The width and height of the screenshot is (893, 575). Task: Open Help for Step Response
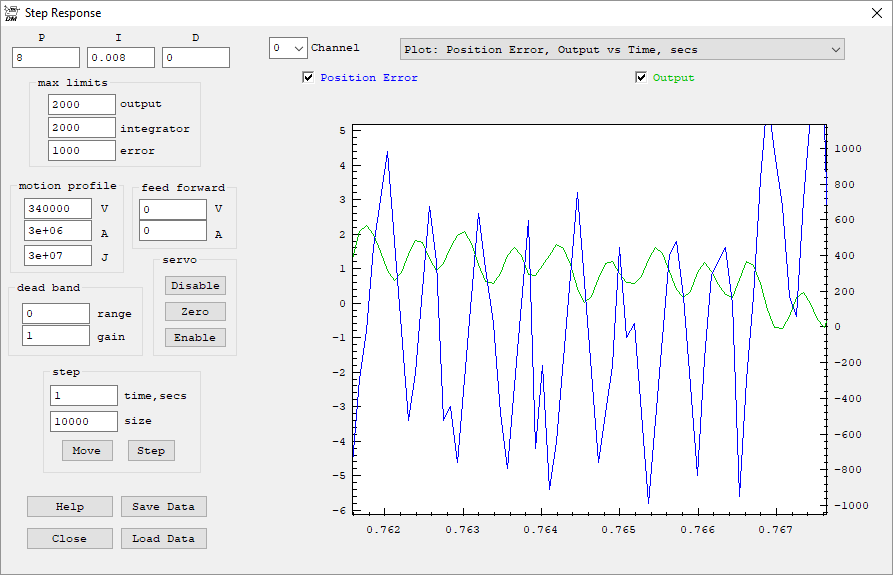click(x=70, y=506)
